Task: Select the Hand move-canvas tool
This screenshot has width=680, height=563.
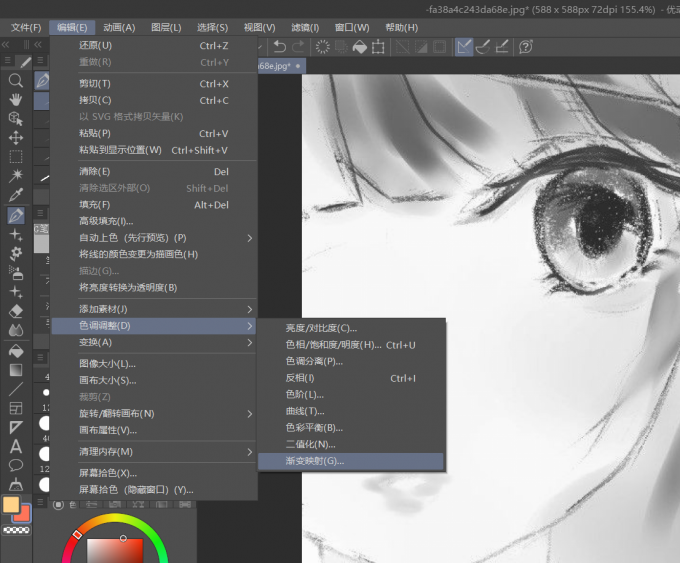Action: 16,99
